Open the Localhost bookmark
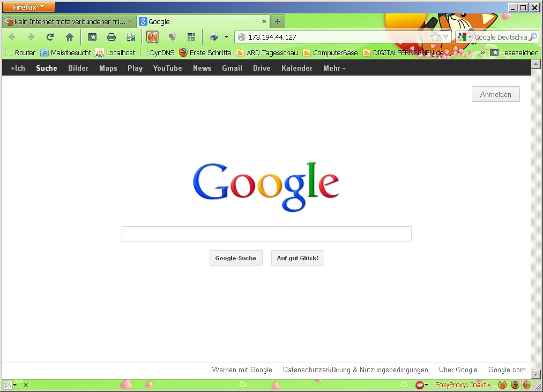 pos(116,52)
